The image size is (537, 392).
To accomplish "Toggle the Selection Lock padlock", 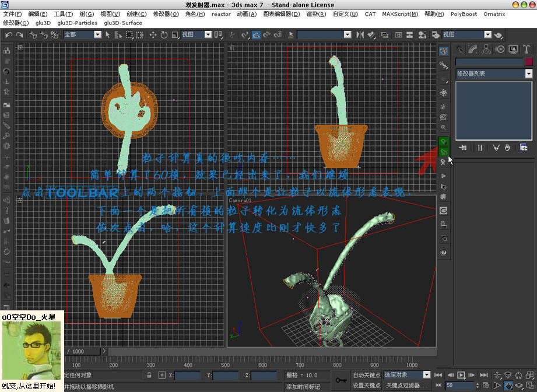I will (x=149, y=375).
